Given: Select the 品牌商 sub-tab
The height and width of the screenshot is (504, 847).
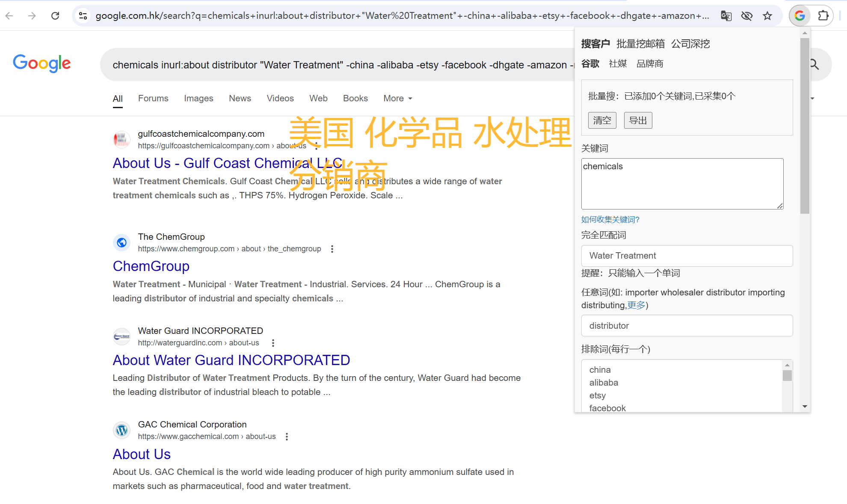Looking at the screenshot, I should [650, 64].
